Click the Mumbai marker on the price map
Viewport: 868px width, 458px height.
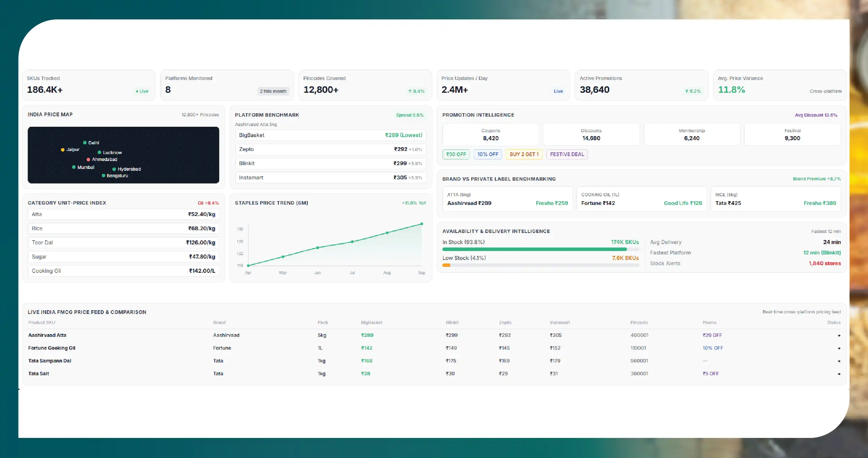74,167
